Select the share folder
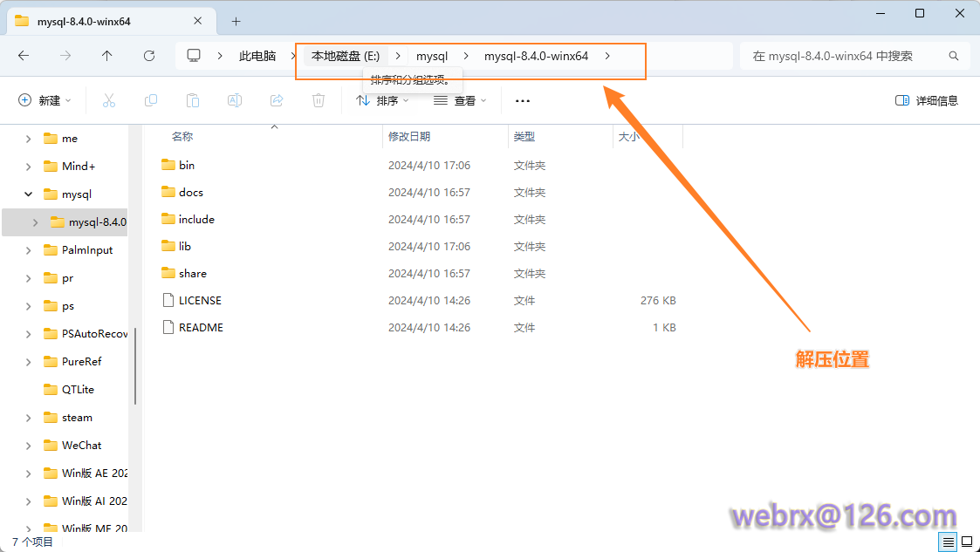 tap(193, 274)
